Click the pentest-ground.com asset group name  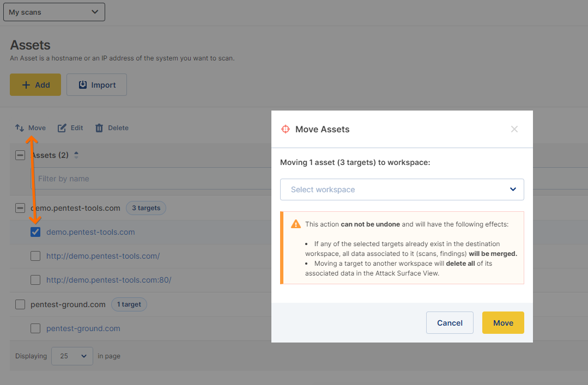(x=68, y=304)
